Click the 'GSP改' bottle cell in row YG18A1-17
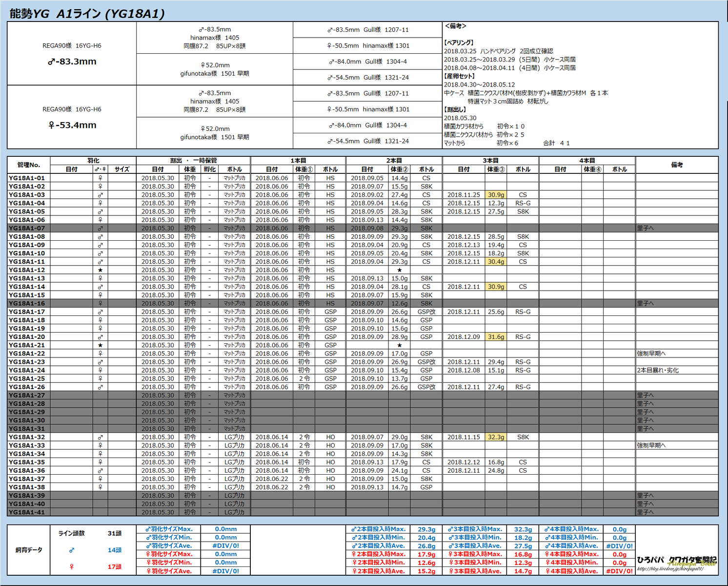Viewport: 728px width, 586px height. click(426, 312)
